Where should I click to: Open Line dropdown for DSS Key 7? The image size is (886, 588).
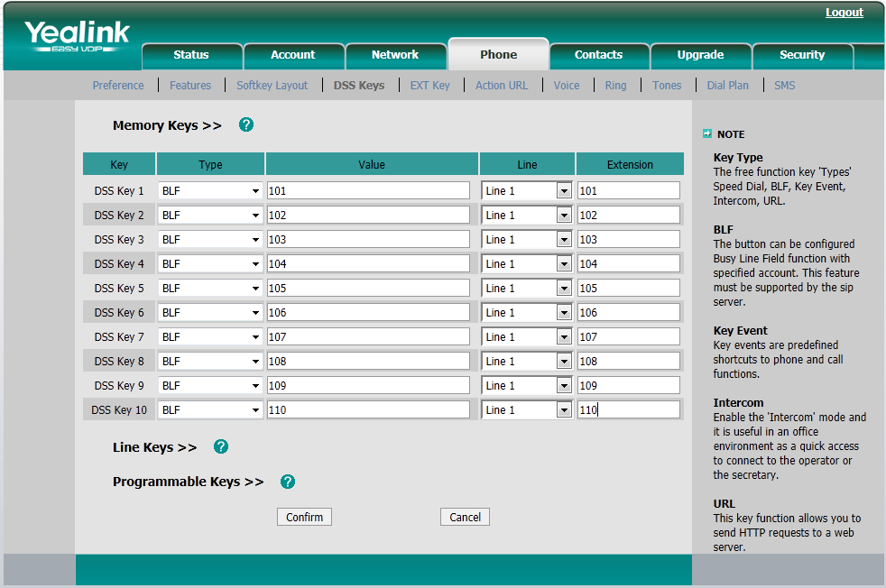point(527,336)
